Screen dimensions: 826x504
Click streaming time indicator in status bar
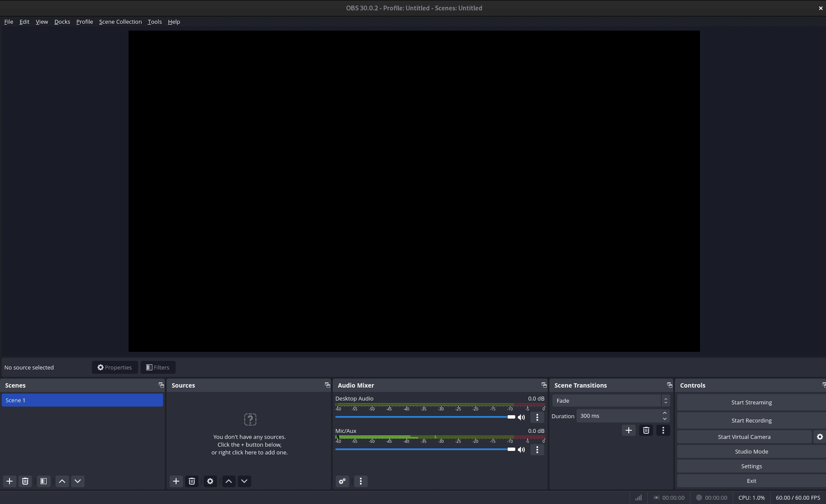coord(669,498)
